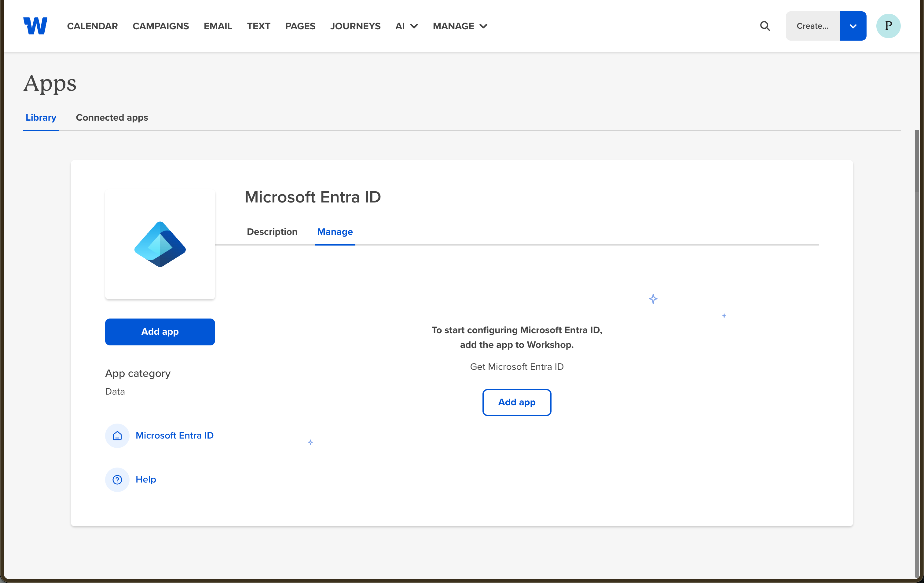Go to TEXT section

pyautogui.click(x=258, y=26)
